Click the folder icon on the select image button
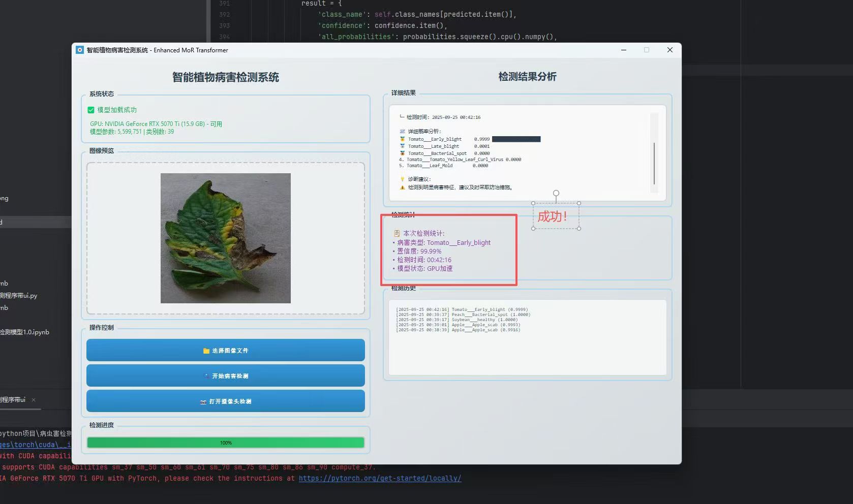853x504 pixels. [x=206, y=351]
